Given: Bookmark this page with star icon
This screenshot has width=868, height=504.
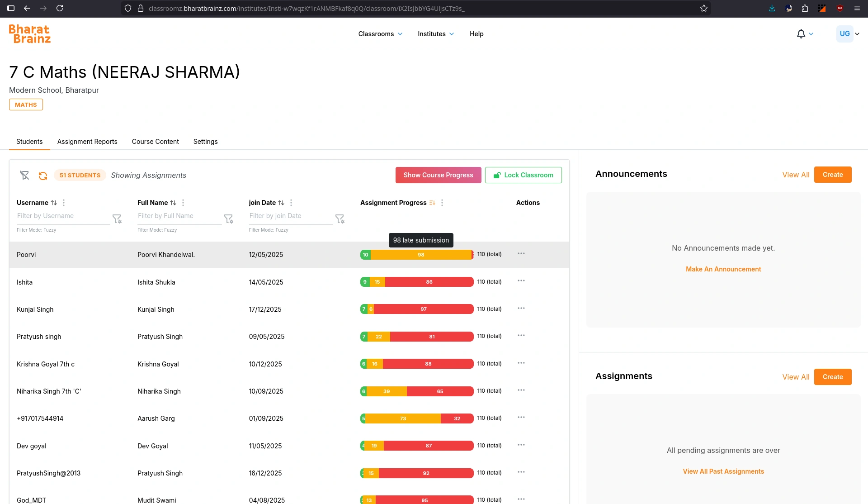Looking at the screenshot, I should [x=704, y=8].
